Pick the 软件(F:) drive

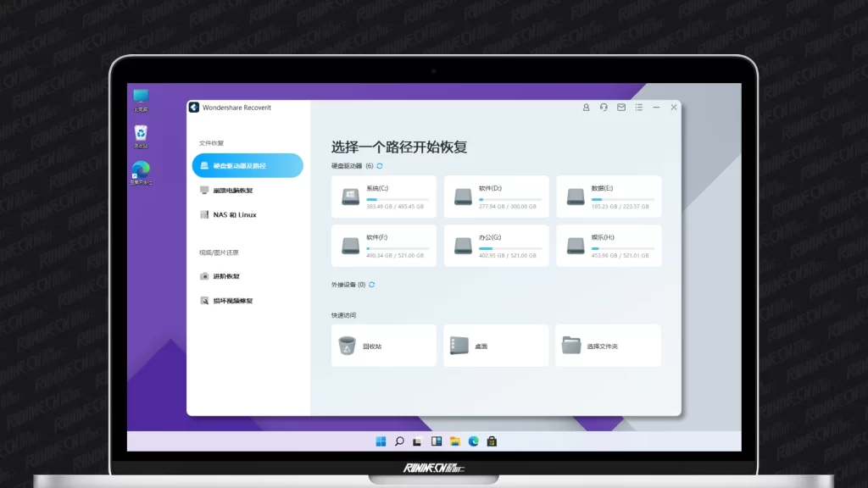[383, 246]
